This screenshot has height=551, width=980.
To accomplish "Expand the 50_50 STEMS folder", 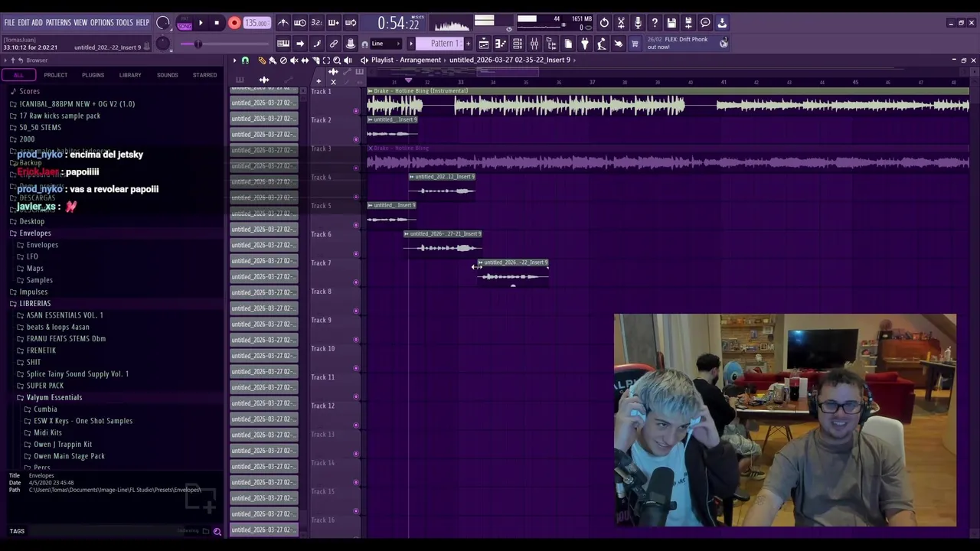I will point(40,127).
